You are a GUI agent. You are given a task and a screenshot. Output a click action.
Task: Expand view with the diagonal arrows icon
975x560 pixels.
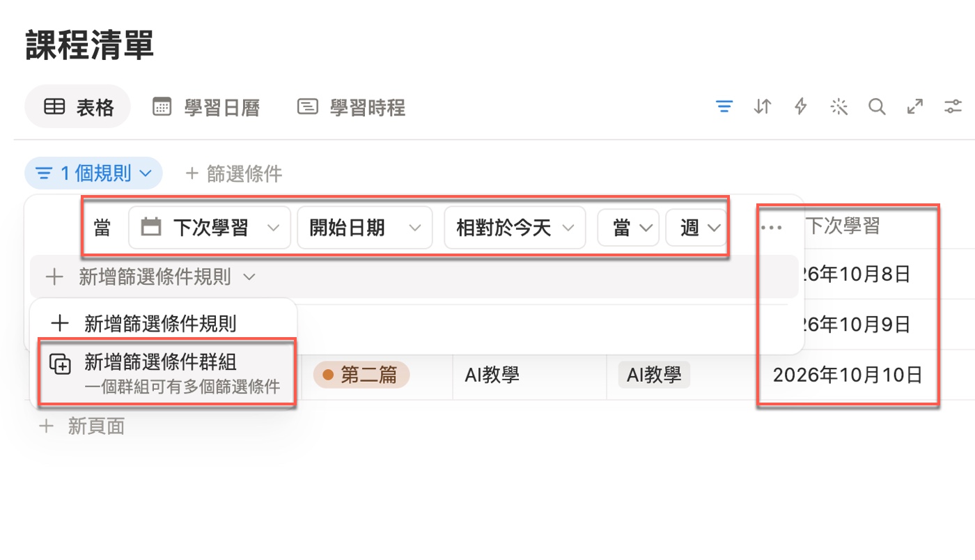click(915, 107)
